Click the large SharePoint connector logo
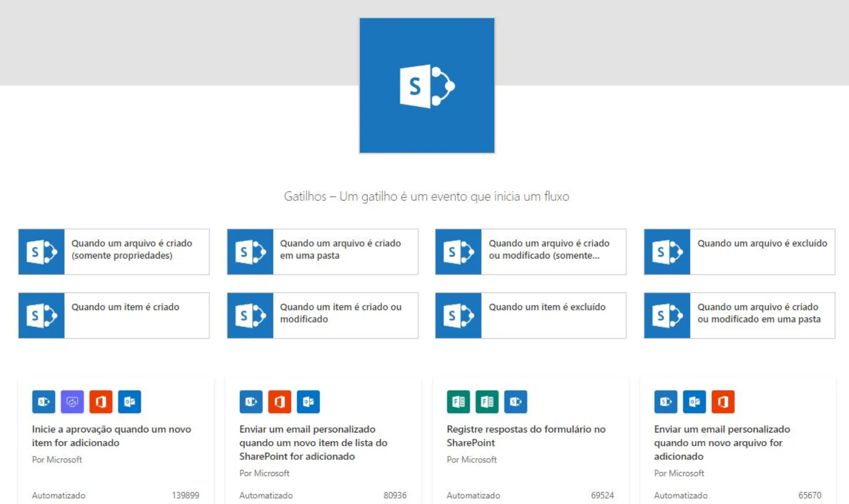849x504 pixels. pos(427,85)
